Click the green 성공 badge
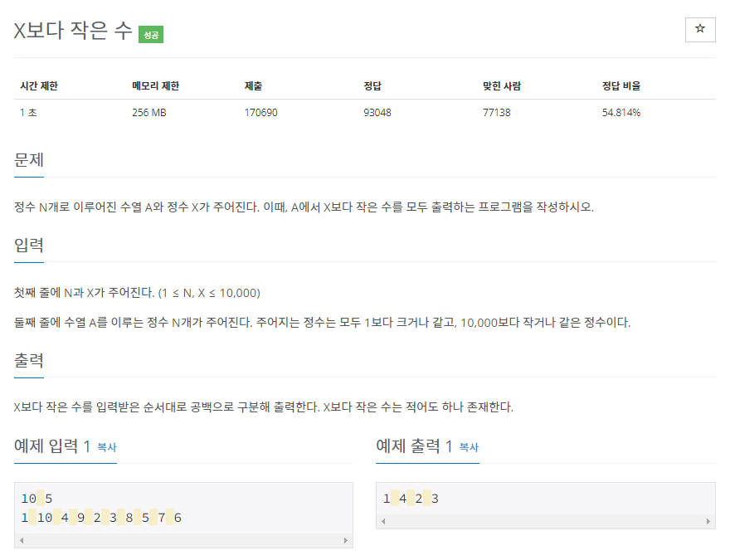 point(151,35)
